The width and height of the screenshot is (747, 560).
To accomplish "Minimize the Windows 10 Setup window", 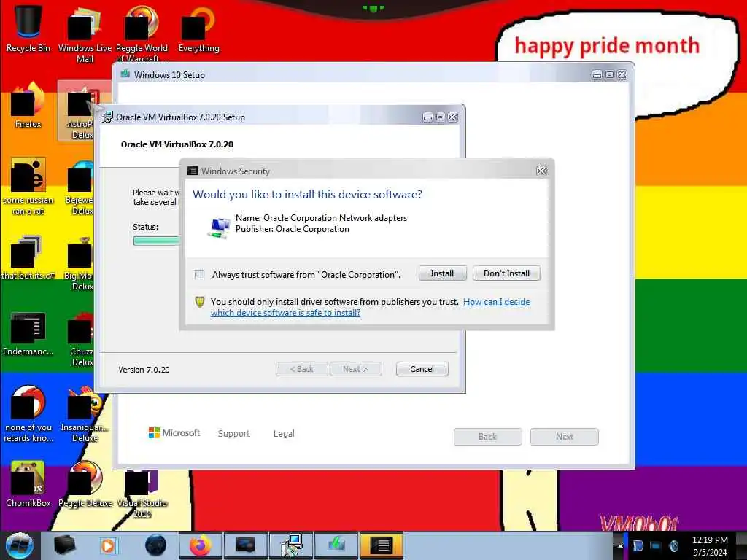I will pos(597,75).
